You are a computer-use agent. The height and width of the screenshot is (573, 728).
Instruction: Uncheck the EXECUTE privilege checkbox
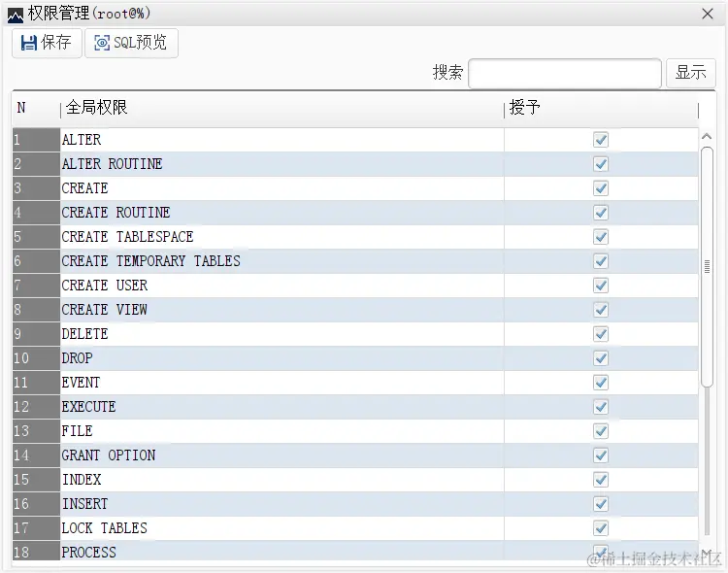(x=601, y=407)
